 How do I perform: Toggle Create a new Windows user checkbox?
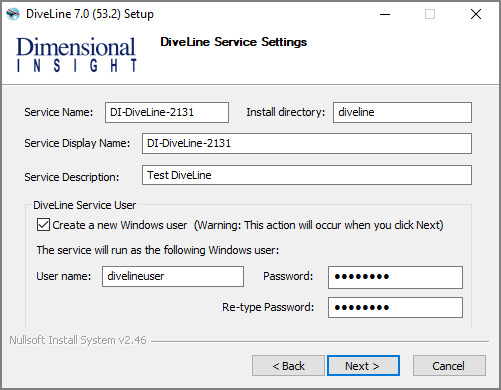[x=43, y=225]
